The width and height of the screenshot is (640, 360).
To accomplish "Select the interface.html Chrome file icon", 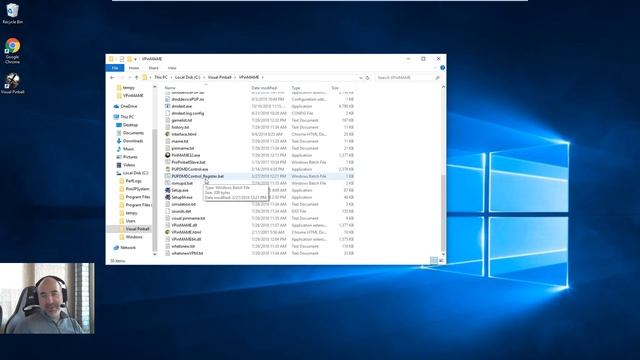I will click(x=167, y=134).
